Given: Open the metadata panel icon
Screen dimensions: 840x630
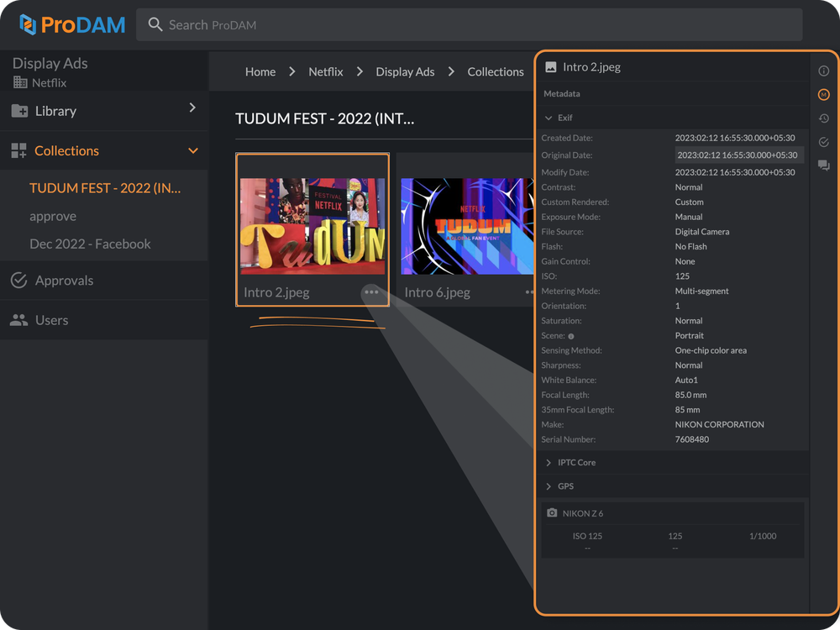Looking at the screenshot, I should (824, 95).
